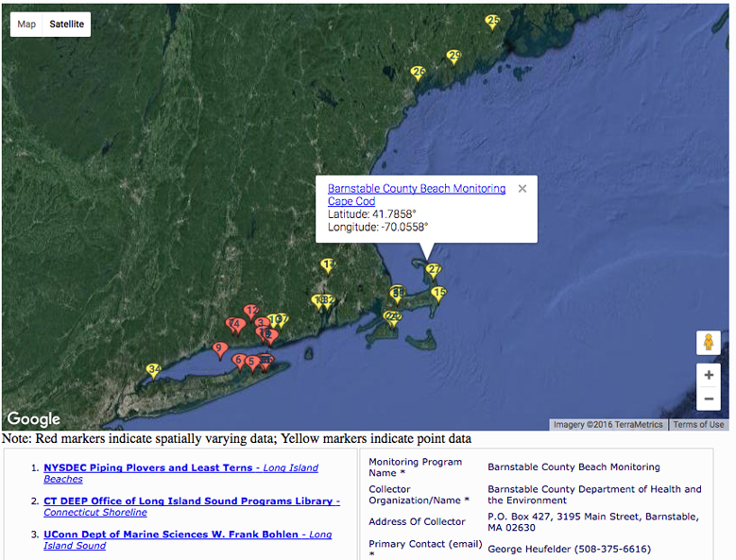The image size is (736, 560).
Task: Click the 'Address Of Collector' label
Action: [x=417, y=521]
